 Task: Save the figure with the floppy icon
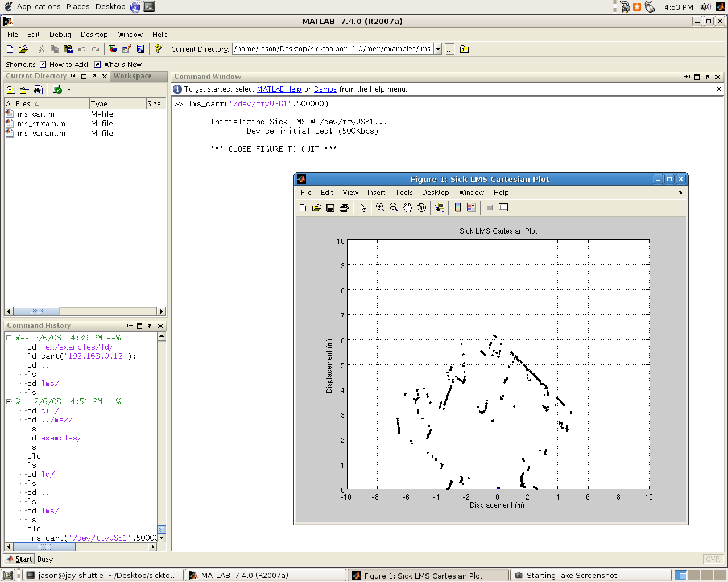(330, 208)
